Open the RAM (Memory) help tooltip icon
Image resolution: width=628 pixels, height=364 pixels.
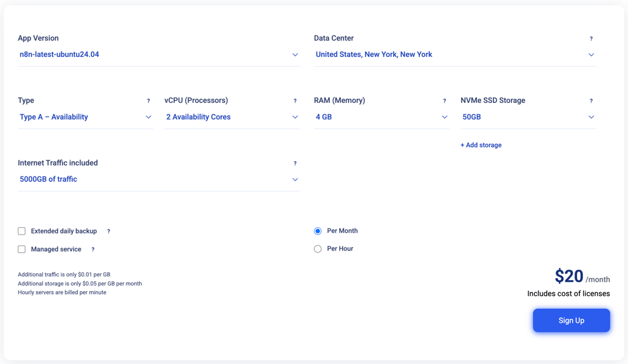445,101
